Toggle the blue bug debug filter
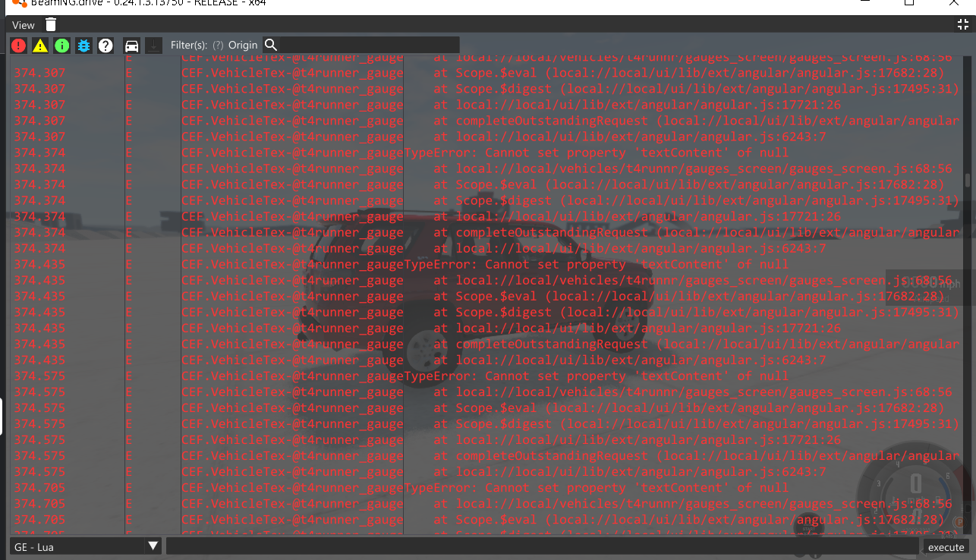This screenshot has width=976, height=560. click(83, 46)
